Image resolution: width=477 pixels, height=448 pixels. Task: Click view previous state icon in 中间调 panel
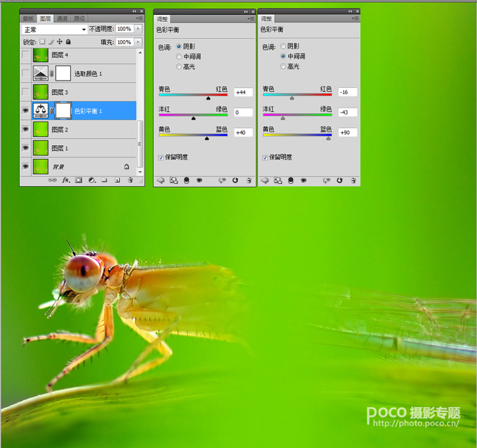coord(326,181)
